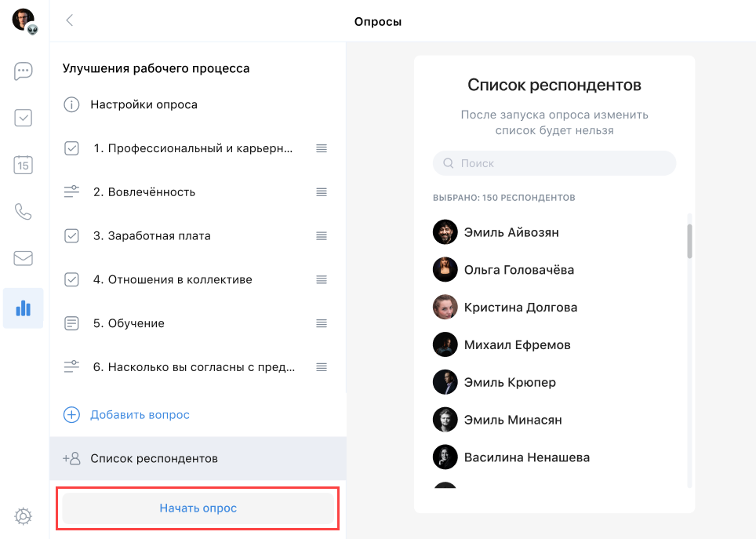Open the calendar sidebar icon
Screen dimensions: 756x539
pos(24,165)
